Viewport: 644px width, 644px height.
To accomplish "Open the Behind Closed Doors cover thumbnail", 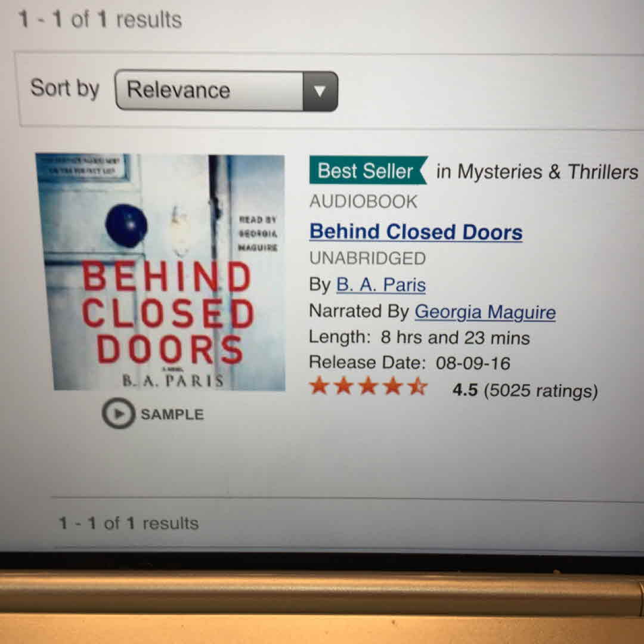I will 160,272.
